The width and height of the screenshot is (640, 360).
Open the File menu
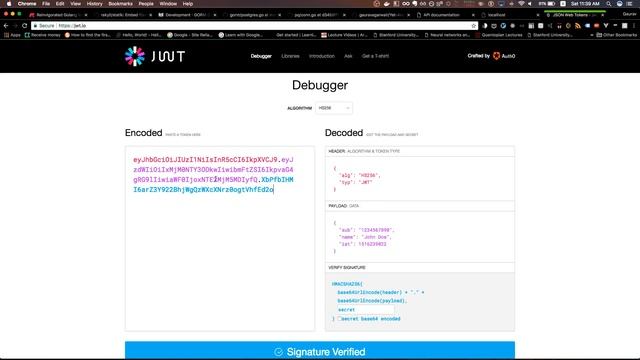pyautogui.click(x=46, y=4)
